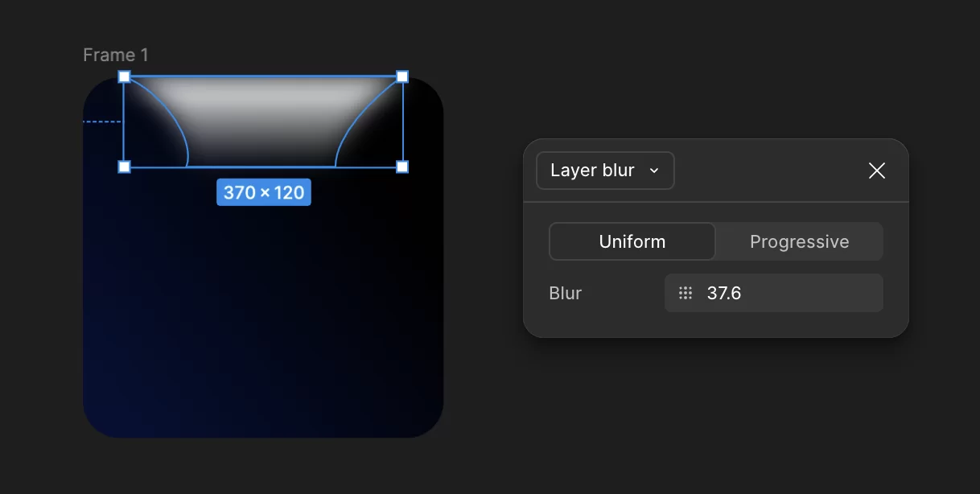This screenshot has height=494, width=980.
Task: Open the Layer blur effect type dropdown
Action: point(605,171)
